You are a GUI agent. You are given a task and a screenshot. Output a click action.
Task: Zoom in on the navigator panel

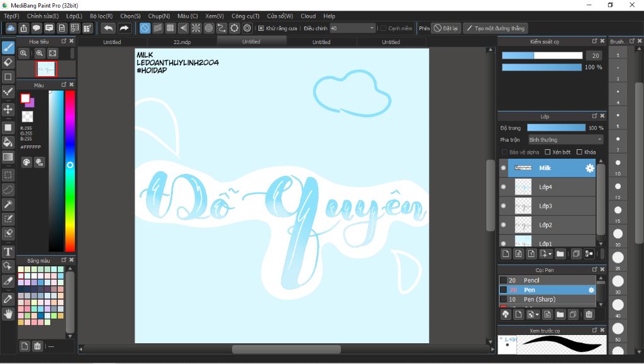[40, 53]
